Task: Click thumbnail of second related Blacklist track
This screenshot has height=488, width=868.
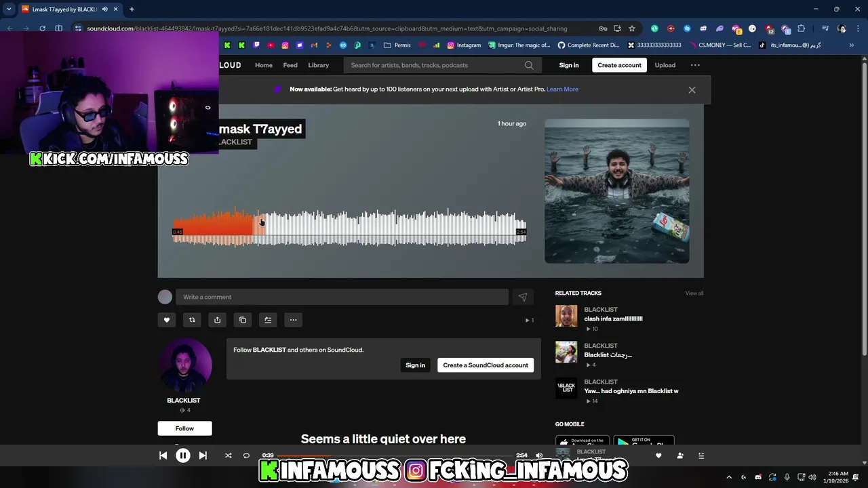Action: click(566, 352)
